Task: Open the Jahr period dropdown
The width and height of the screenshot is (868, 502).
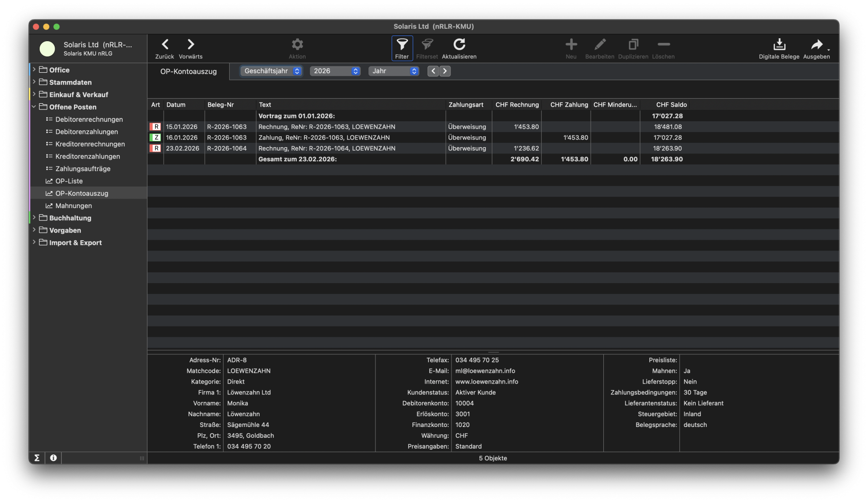Action: click(393, 71)
